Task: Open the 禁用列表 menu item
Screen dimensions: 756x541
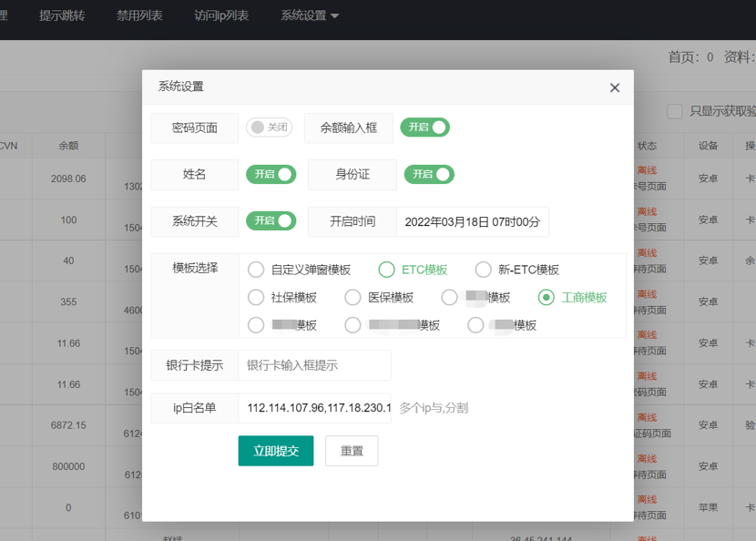Action: click(139, 15)
